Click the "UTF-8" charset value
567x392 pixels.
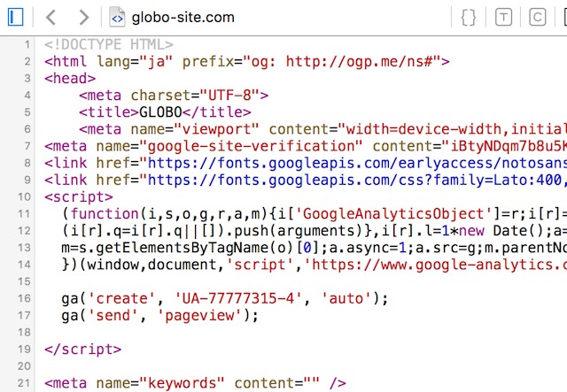tap(229, 96)
